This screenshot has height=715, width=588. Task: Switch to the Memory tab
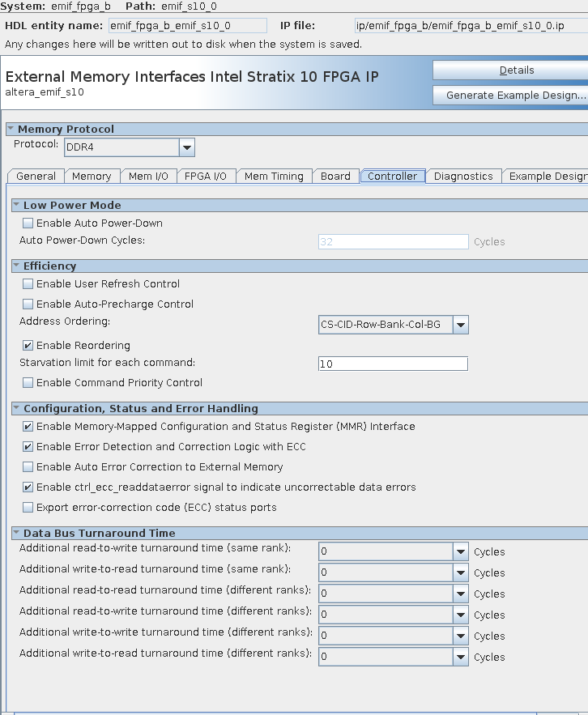[92, 177]
